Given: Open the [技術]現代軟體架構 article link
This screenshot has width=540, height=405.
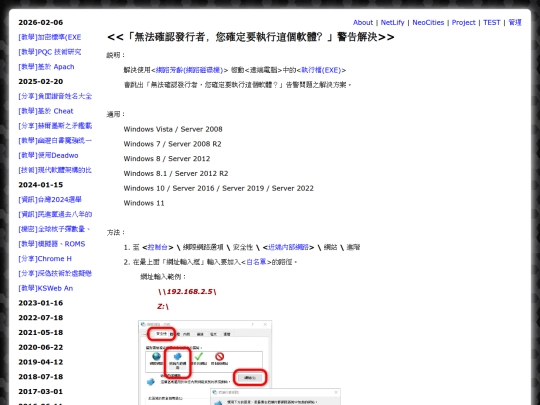Looking at the screenshot, I should coord(55,170).
